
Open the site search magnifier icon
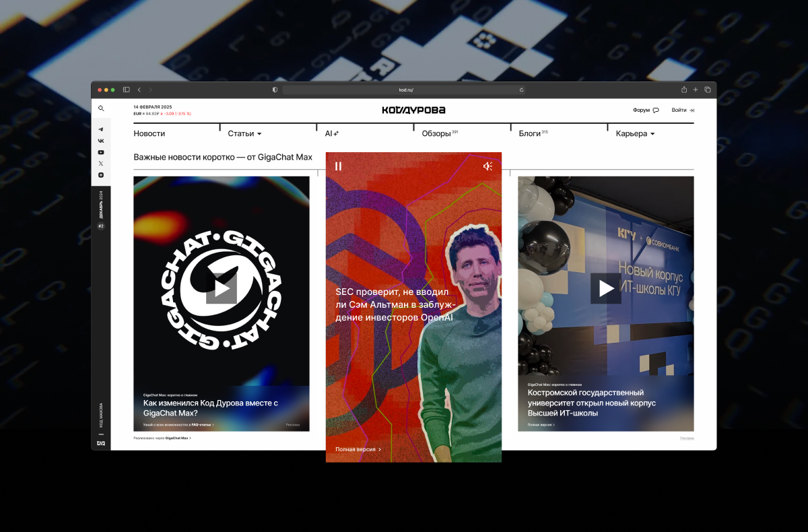click(x=101, y=108)
